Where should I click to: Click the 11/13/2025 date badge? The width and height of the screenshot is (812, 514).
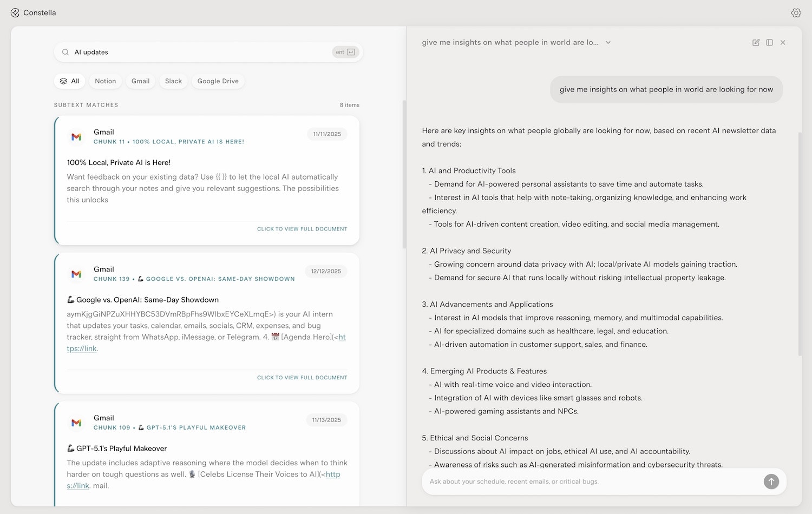[326, 420]
